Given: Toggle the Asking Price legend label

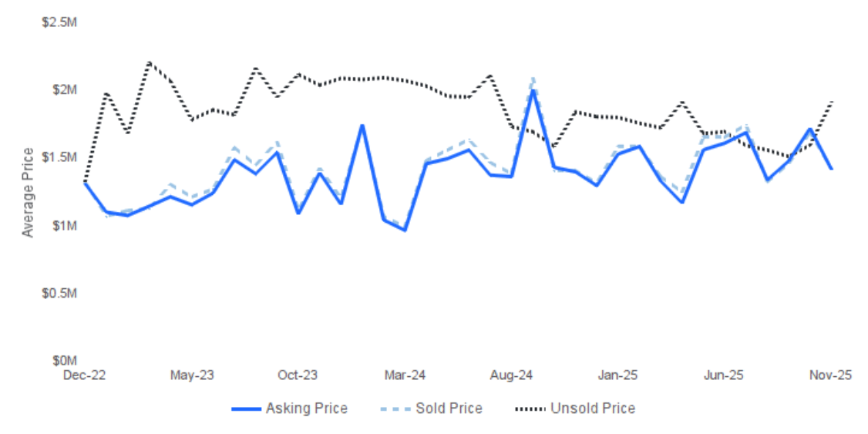Looking at the screenshot, I should 306,409.
